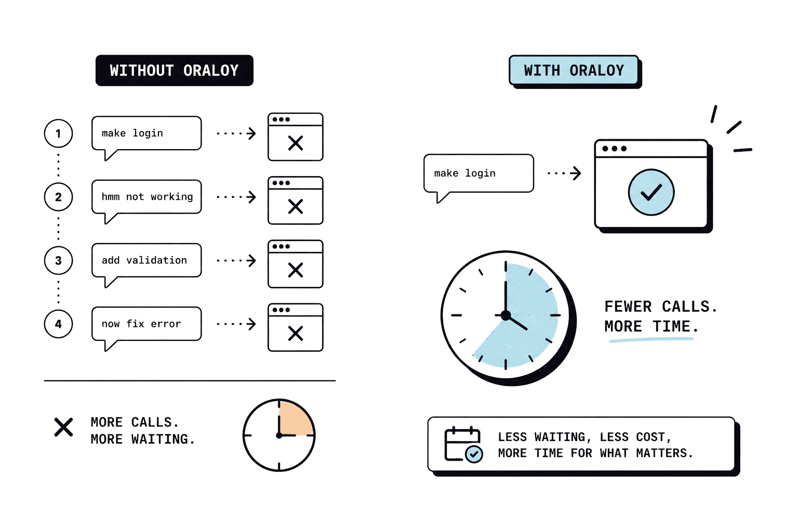Select the step 2 number circle
Image resolution: width=798 pixels, height=532 pixels.
coord(58,197)
